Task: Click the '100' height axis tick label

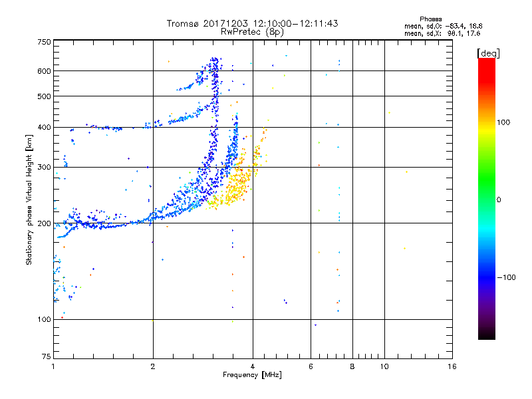Action: 44,319
